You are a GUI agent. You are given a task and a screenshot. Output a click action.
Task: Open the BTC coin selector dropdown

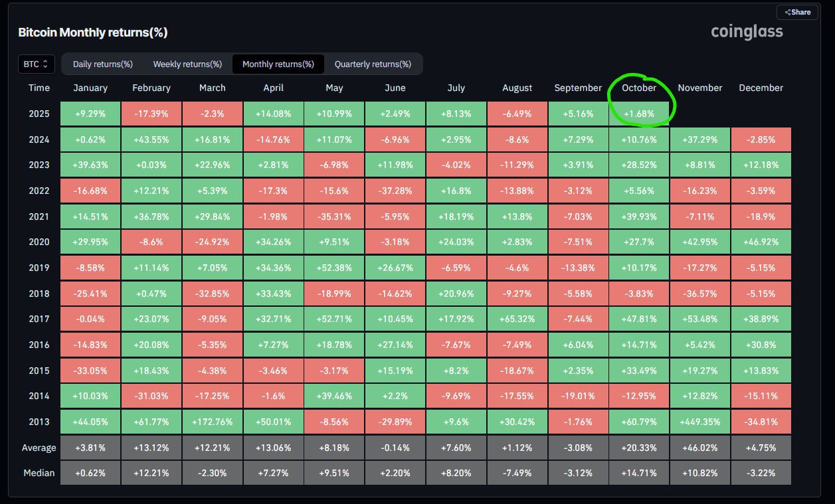click(36, 64)
